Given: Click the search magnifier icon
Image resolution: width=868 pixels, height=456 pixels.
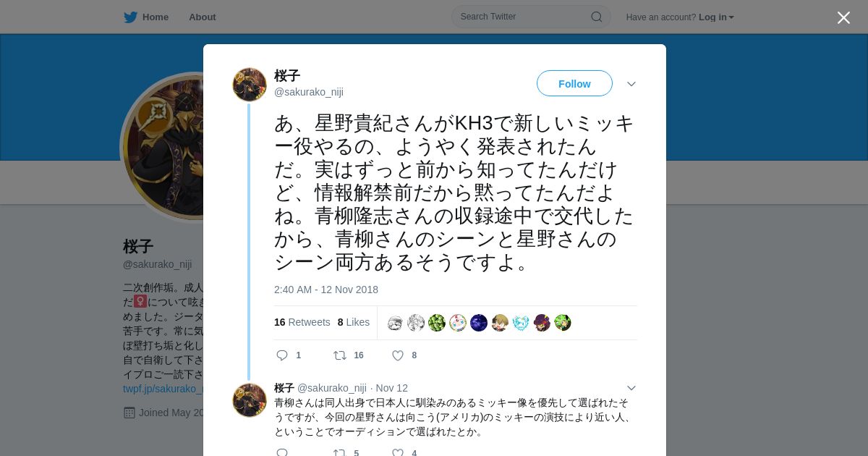Looking at the screenshot, I should pos(597,17).
